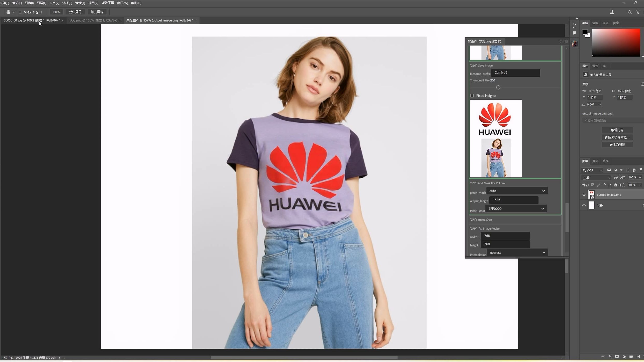Click the black foreground color swatch

click(585, 32)
